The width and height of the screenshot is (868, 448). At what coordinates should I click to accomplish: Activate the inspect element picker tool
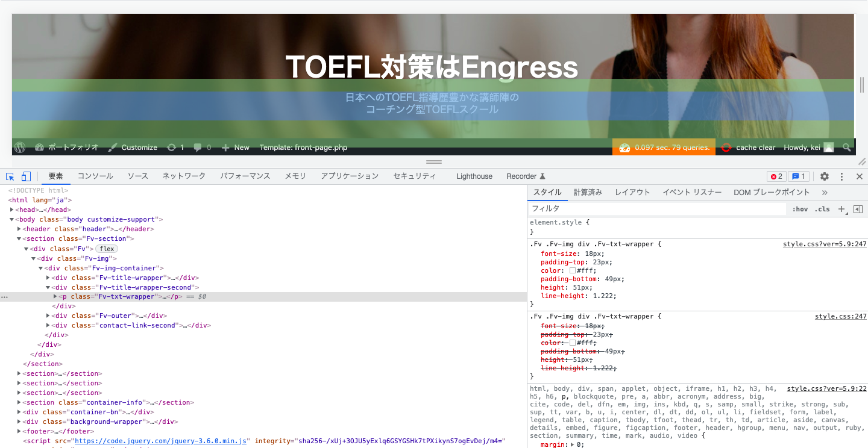(10, 176)
